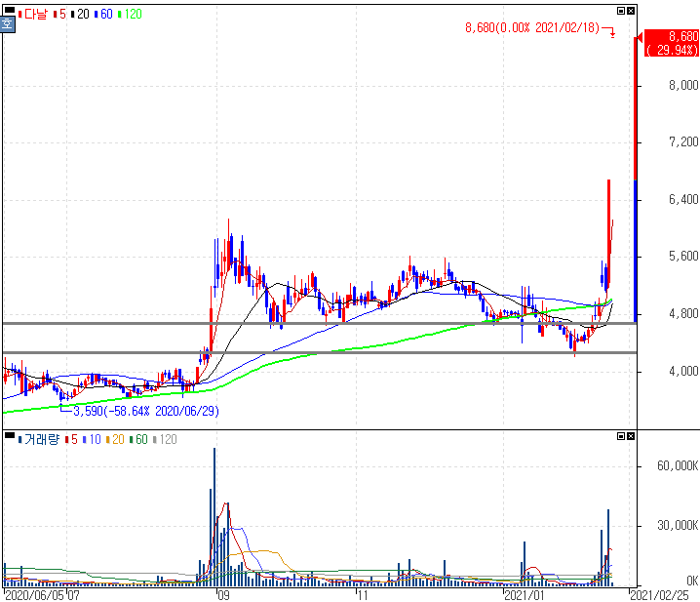Click the tallest volume bar near September
This screenshot has height=602, width=700.
(214, 517)
